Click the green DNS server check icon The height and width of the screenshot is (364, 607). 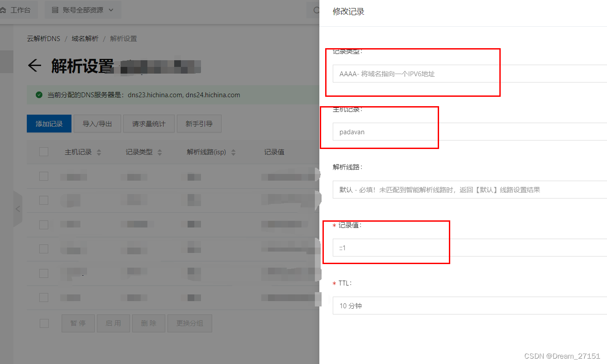pos(39,95)
